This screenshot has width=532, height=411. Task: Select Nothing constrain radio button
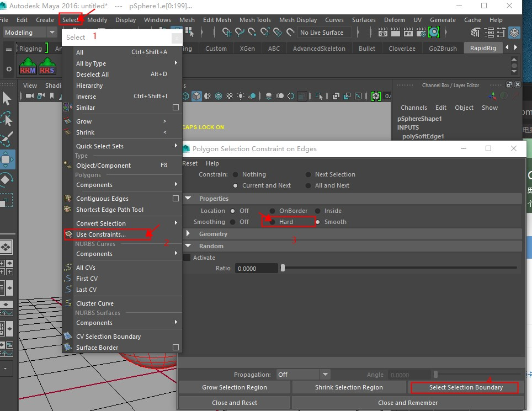click(235, 174)
